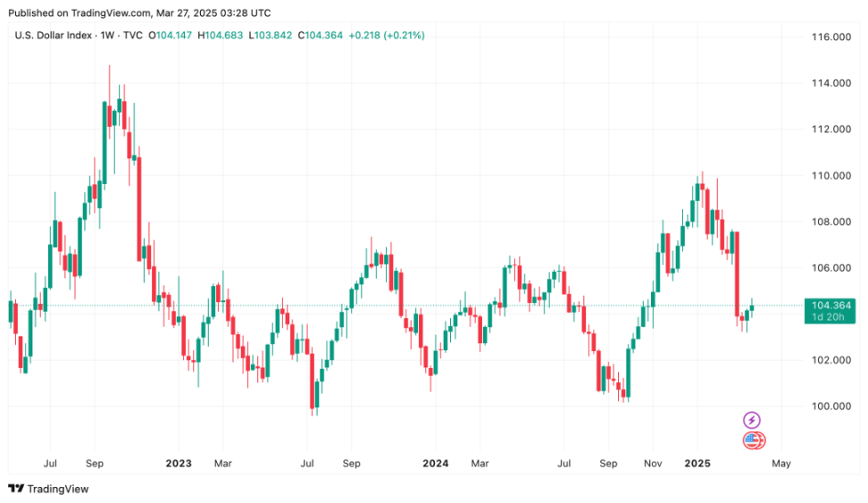The height and width of the screenshot is (503, 868).
Task: Click the open price value O104.147
Action: (x=170, y=36)
